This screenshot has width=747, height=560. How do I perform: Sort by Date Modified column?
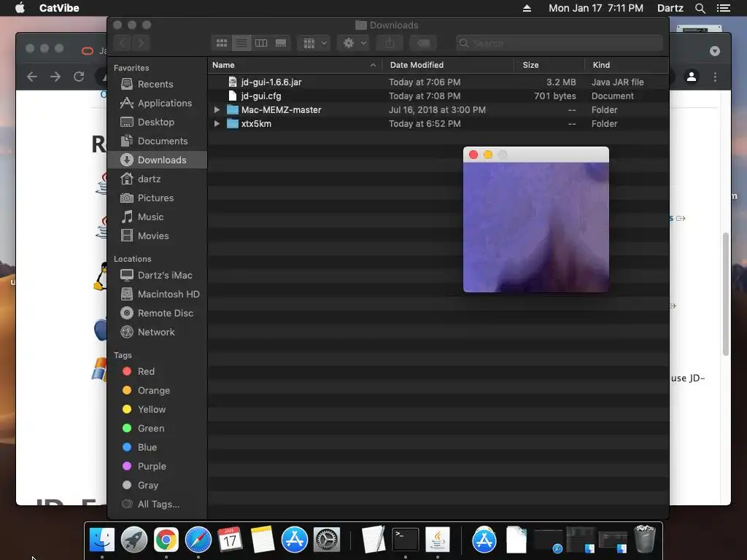pos(448,65)
